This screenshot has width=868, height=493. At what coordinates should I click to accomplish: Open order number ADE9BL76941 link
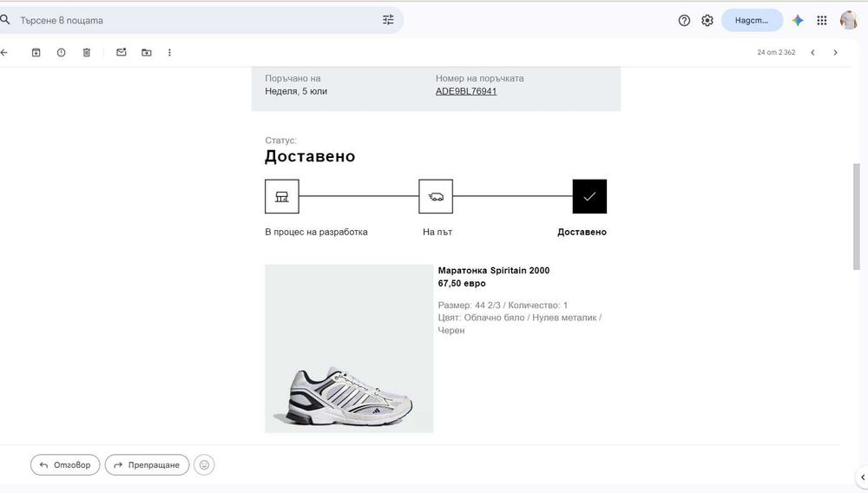(466, 91)
